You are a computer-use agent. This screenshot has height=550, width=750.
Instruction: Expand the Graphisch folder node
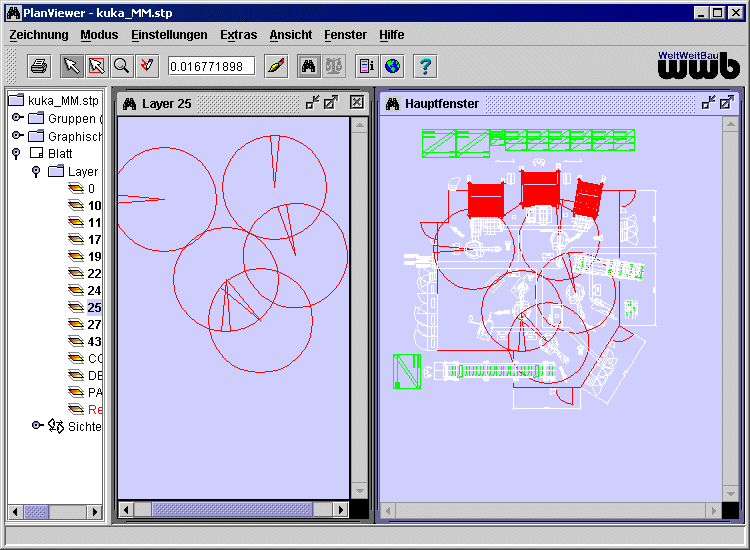[x=17, y=135]
